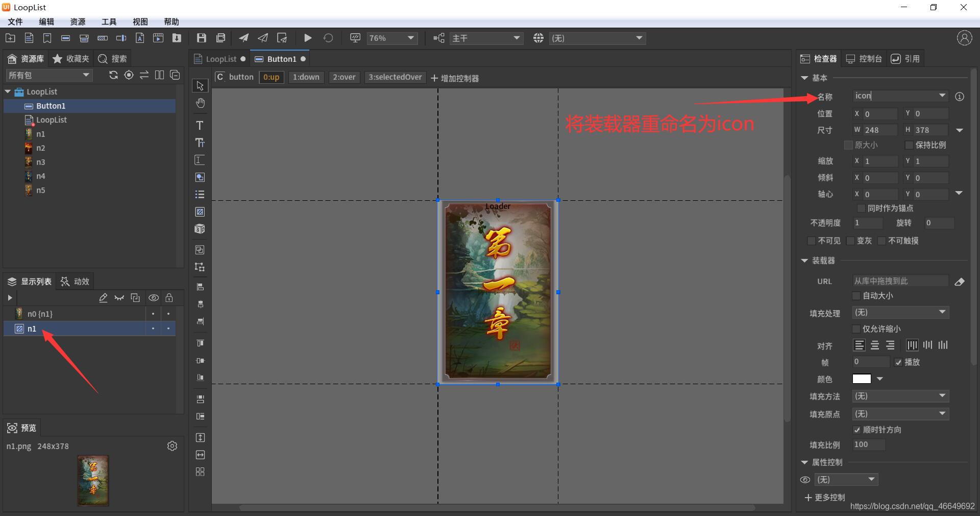This screenshot has width=980, height=516.
Task: Click the new progress bar icon
Action: [103, 38]
